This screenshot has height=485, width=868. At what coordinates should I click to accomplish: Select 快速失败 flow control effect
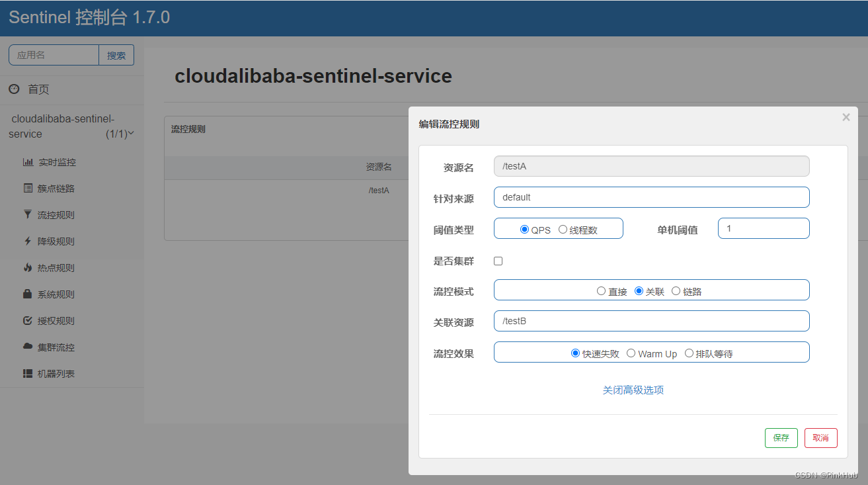tap(575, 353)
